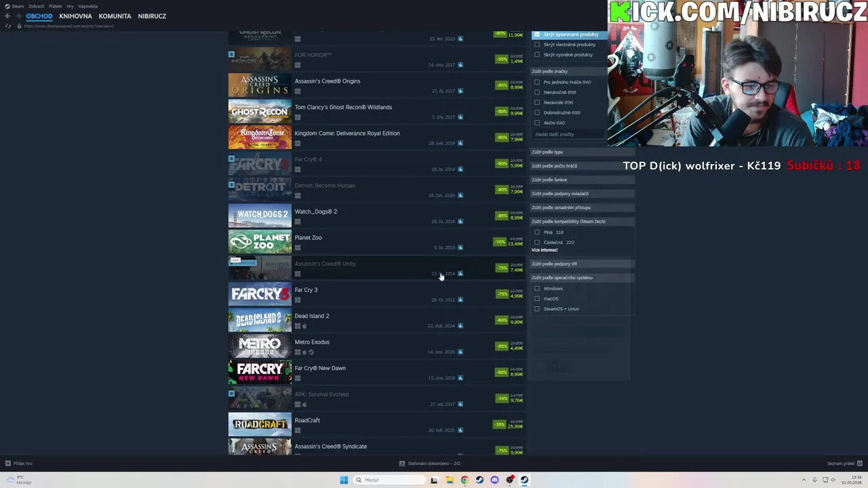The image size is (868, 488).
Task: Expand Zúžit podle typu section
Action: (x=581, y=152)
